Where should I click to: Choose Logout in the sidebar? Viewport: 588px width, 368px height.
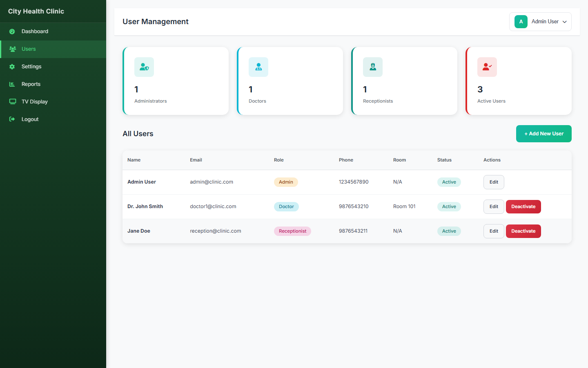coord(53,119)
